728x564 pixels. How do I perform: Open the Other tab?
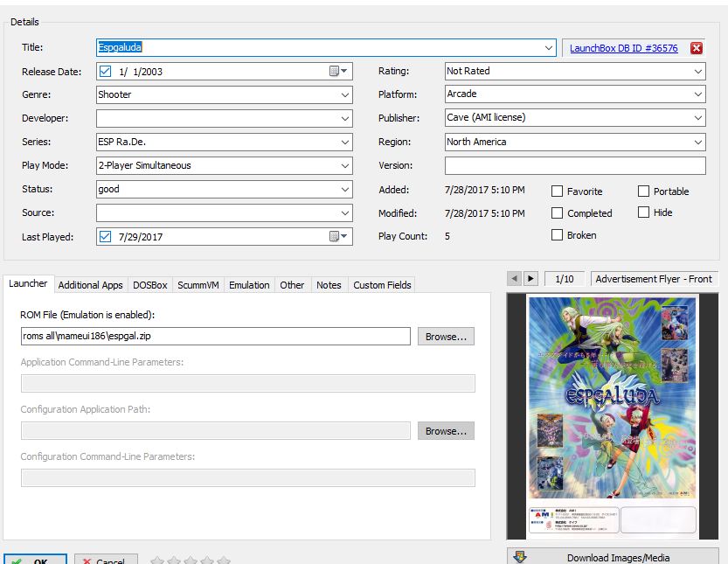click(x=292, y=285)
